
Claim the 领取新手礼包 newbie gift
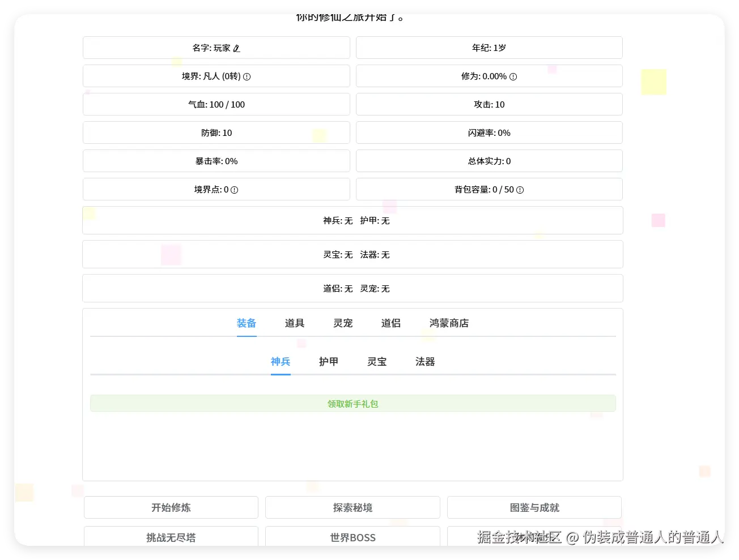pyautogui.click(x=352, y=404)
